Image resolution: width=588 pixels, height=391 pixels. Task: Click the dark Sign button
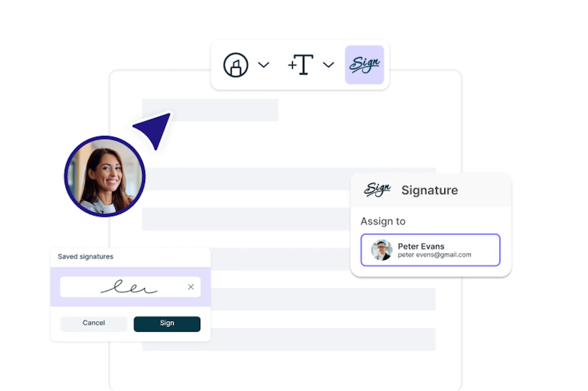pos(167,323)
